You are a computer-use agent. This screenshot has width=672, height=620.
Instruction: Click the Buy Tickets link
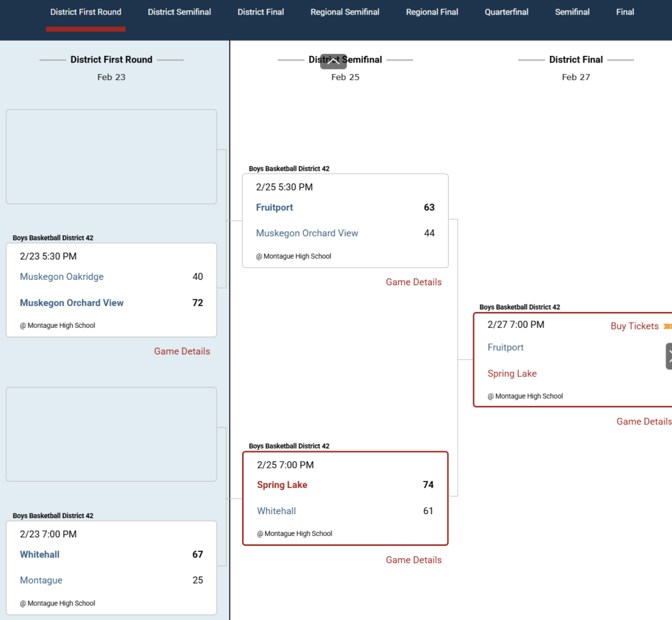click(x=634, y=326)
